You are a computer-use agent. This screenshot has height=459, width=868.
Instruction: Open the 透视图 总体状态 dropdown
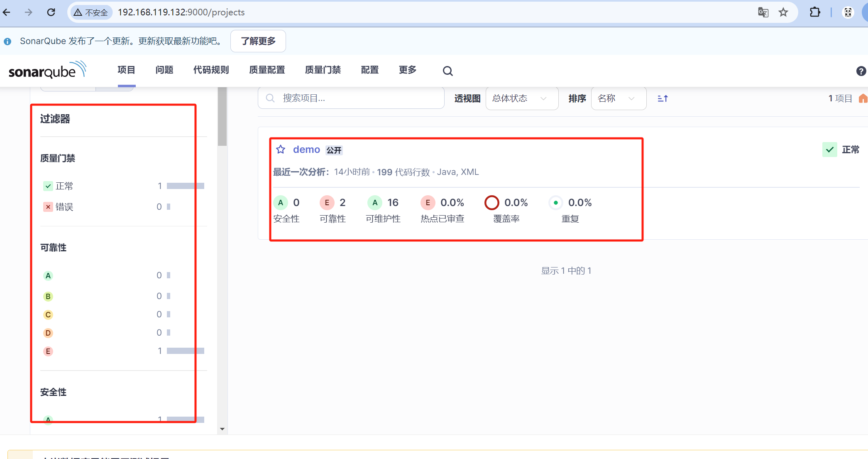click(521, 98)
